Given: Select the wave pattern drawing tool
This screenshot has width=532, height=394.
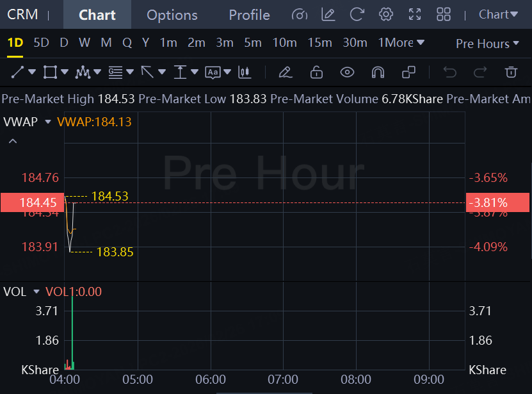Looking at the screenshot, I should pyautogui.click(x=83, y=72).
